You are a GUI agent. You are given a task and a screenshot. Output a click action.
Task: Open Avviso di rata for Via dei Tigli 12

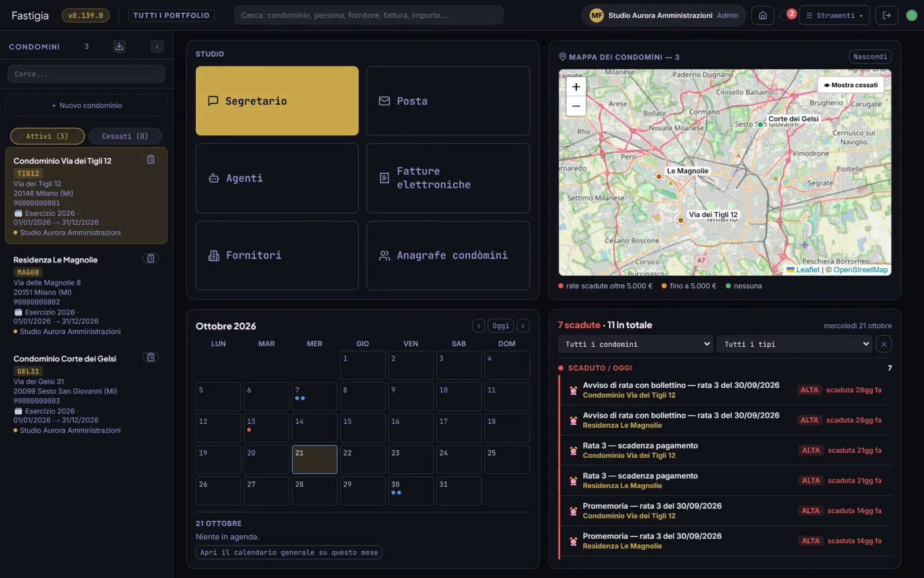point(726,390)
